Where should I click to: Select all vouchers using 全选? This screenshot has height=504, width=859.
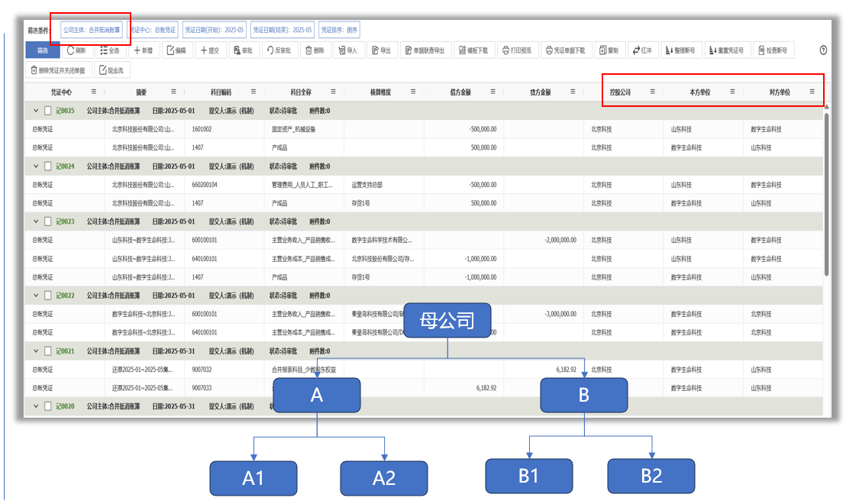point(109,50)
